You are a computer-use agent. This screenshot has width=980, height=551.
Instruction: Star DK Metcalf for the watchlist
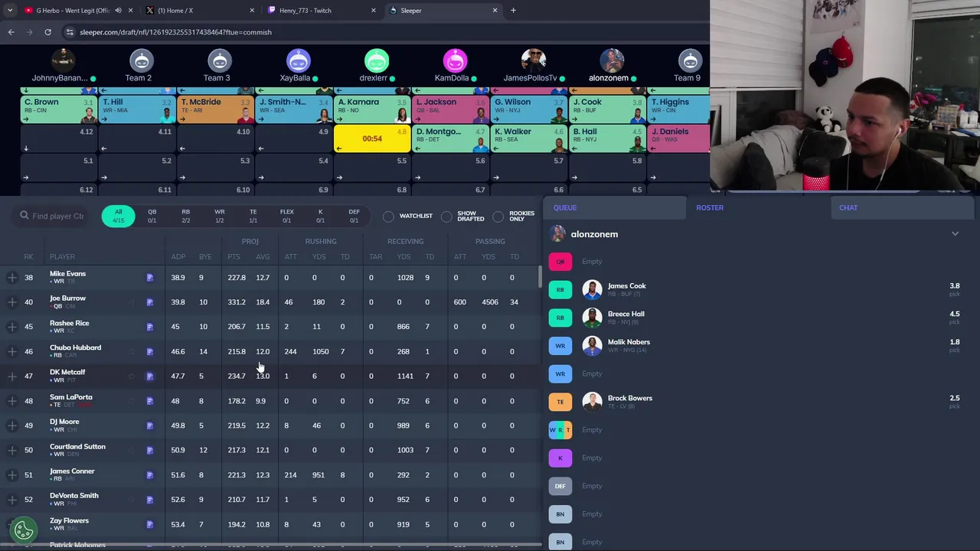pyautogui.click(x=132, y=377)
